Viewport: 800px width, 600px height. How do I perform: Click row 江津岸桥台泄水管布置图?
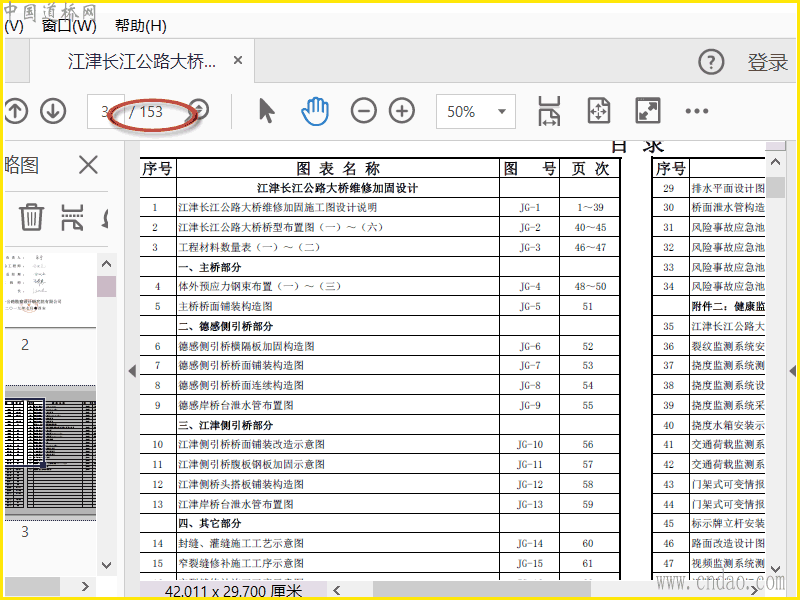tap(380, 505)
